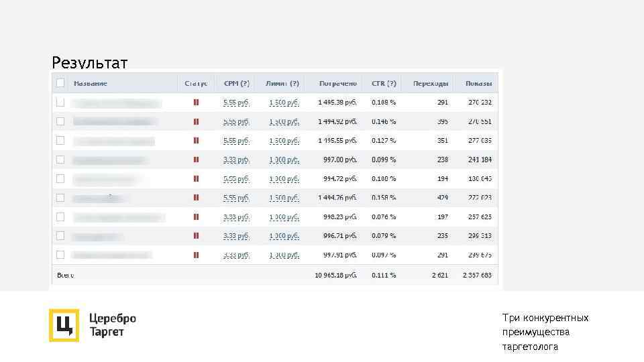The image size is (644, 362).
Task: Click pause status icon in 1 494.76 руб. row
Action: click(x=197, y=197)
